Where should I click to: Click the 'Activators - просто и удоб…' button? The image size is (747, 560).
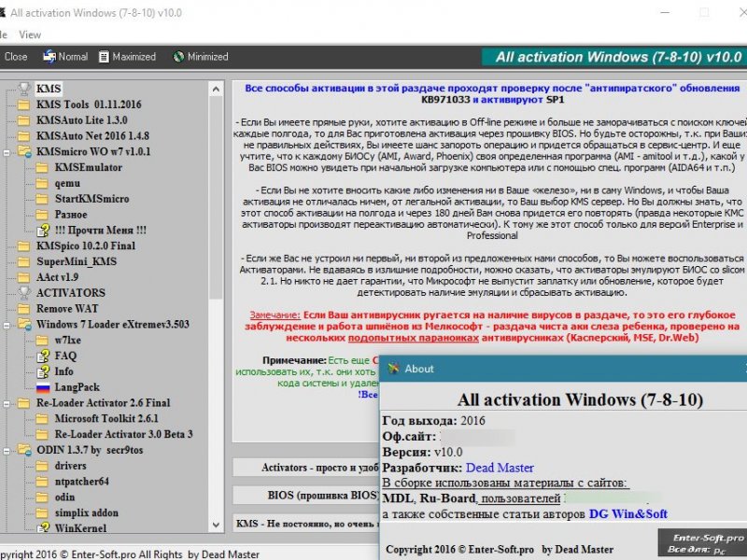(306, 468)
